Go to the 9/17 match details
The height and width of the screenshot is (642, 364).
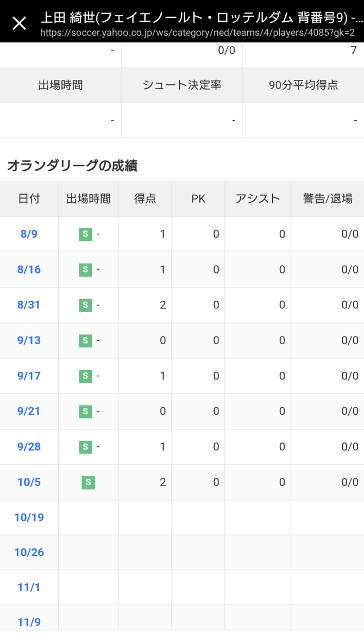29,376
